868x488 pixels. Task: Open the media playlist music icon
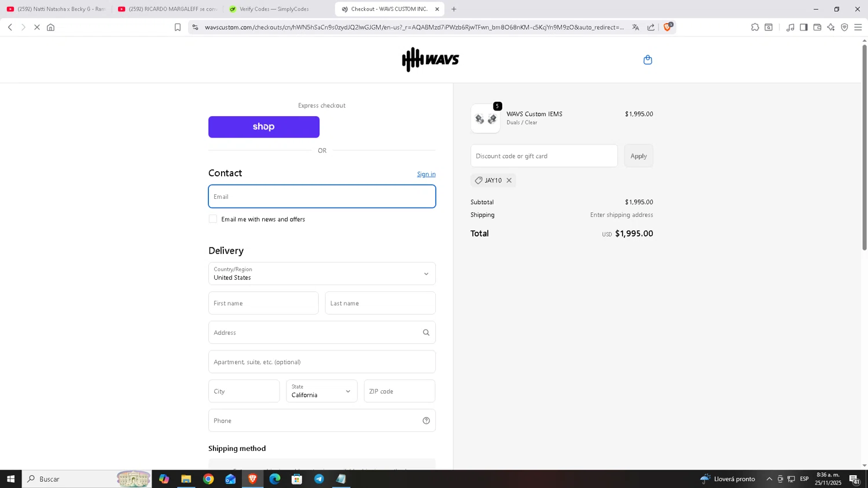[790, 27]
